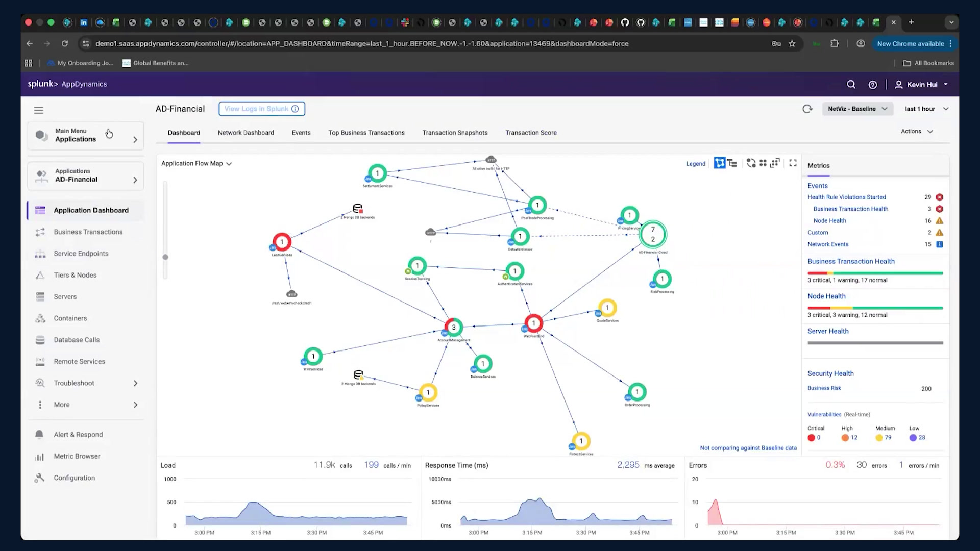Open the search magnifier in header
Screen dimensions: 980x551
(x=851, y=85)
